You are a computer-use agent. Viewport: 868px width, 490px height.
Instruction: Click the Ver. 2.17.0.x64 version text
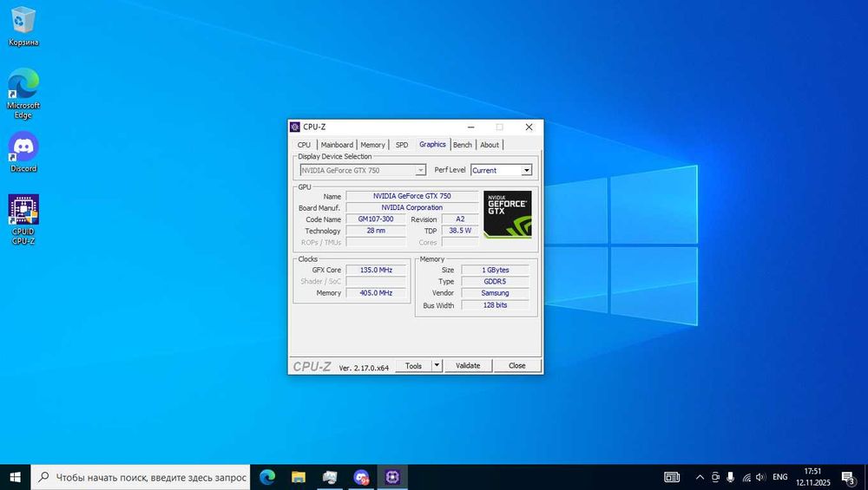pyautogui.click(x=364, y=368)
